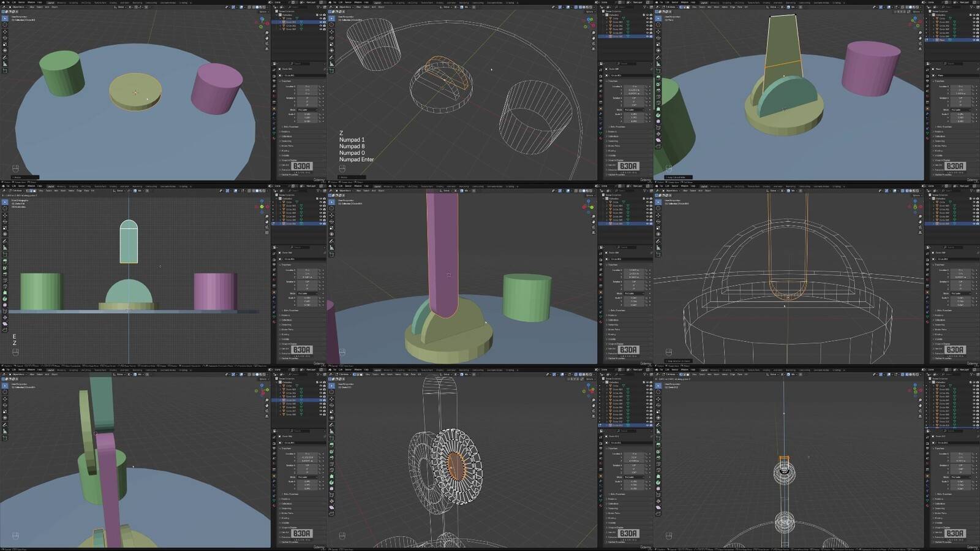Select Circle.001 row in flat yellow disc outliner
This screenshot has width=980, height=551.
click(298, 22)
